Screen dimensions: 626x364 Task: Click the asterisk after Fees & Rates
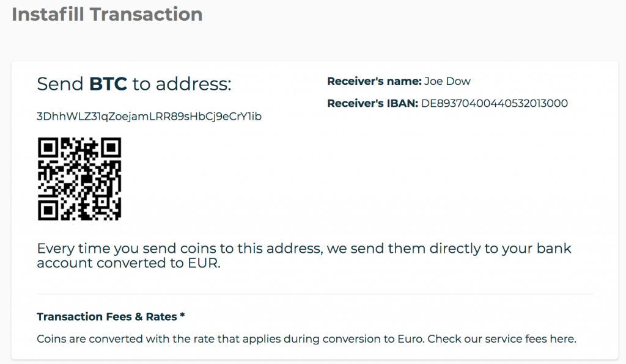182,315
